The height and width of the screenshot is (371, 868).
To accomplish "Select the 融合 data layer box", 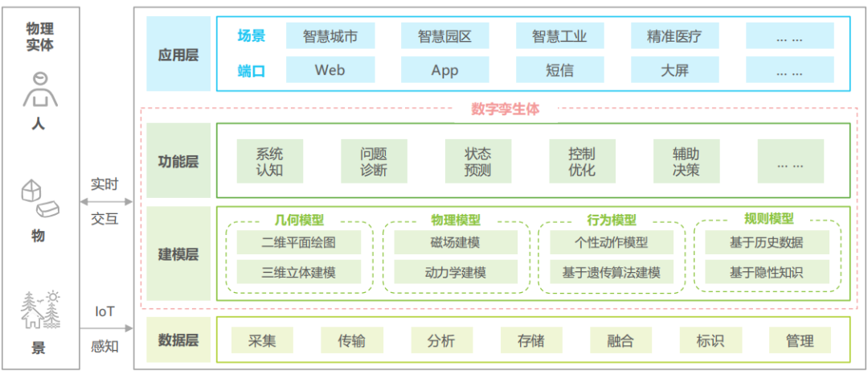I will tap(620, 340).
